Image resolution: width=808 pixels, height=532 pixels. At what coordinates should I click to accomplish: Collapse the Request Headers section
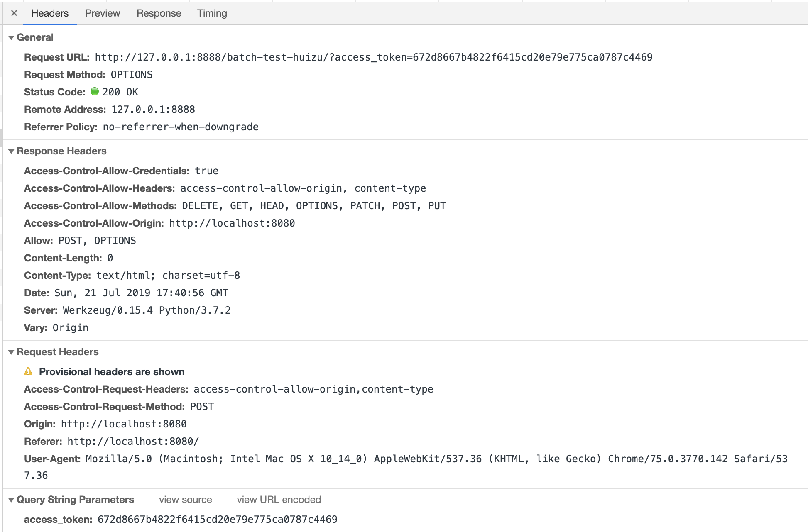point(11,352)
